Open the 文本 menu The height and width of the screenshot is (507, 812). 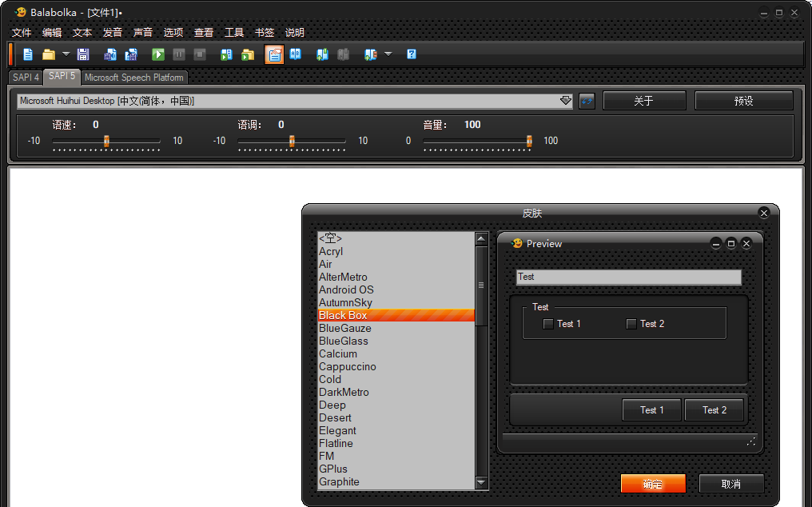(x=82, y=32)
